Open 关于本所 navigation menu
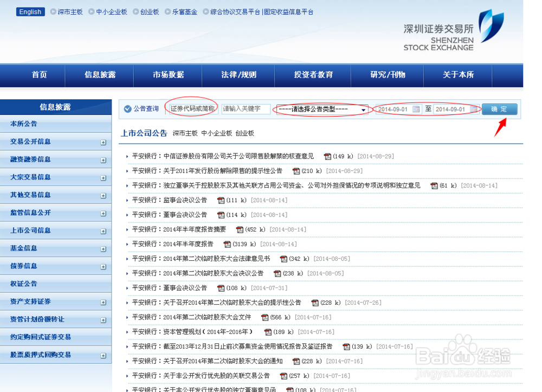Image resolution: width=542 pixels, height=392 pixels. coord(458,75)
